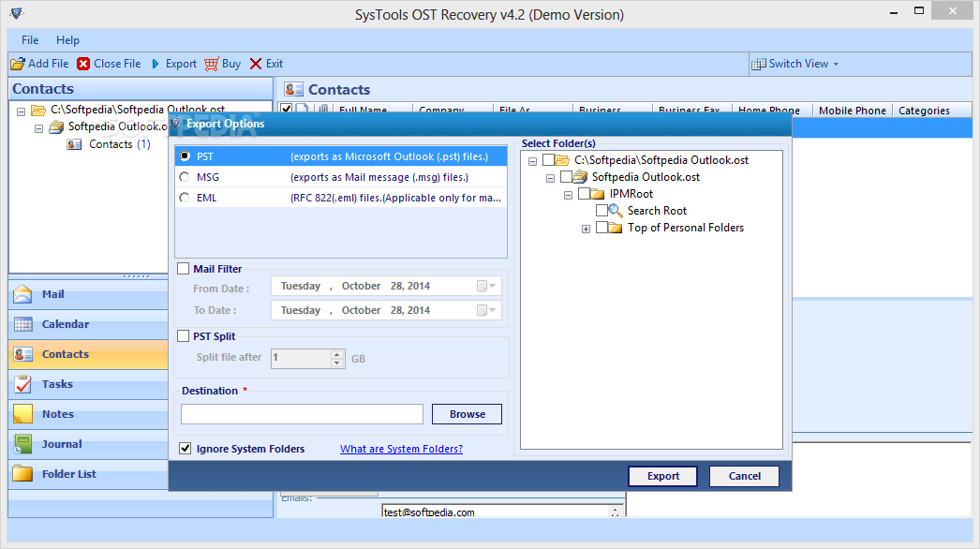Click the SysTools app logo in title bar
The image size is (980, 549).
(x=17, y=13)
